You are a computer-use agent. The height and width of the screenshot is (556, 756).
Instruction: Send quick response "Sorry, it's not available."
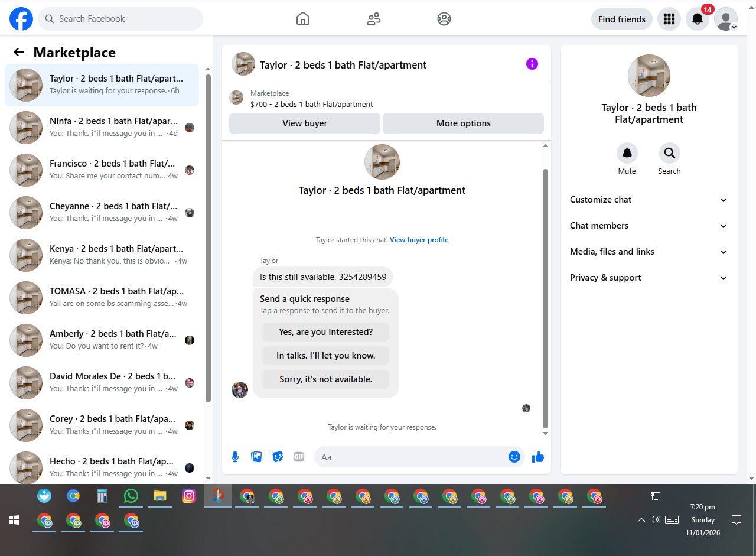(326, 379)
